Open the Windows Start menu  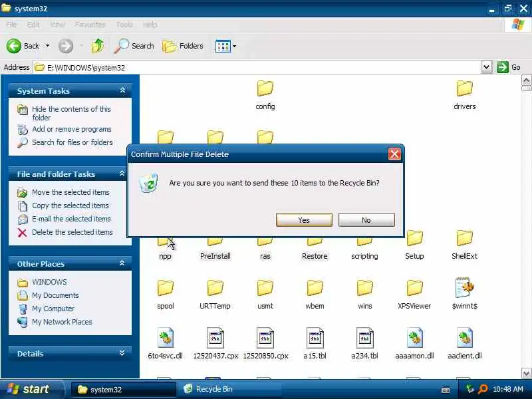31,389
